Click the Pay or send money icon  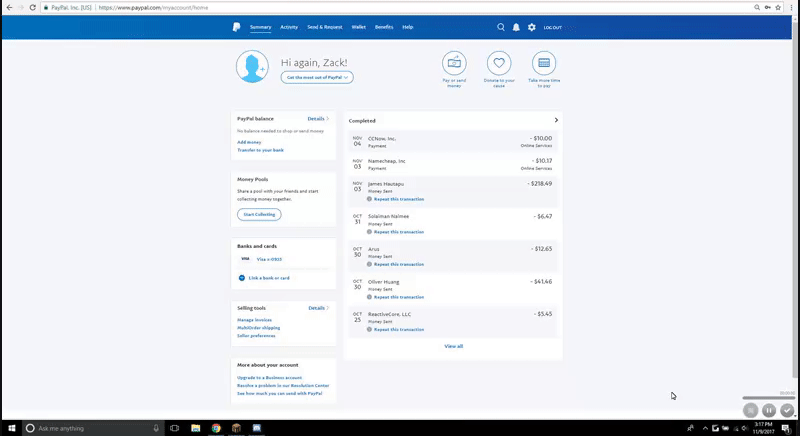pos(454,63)
